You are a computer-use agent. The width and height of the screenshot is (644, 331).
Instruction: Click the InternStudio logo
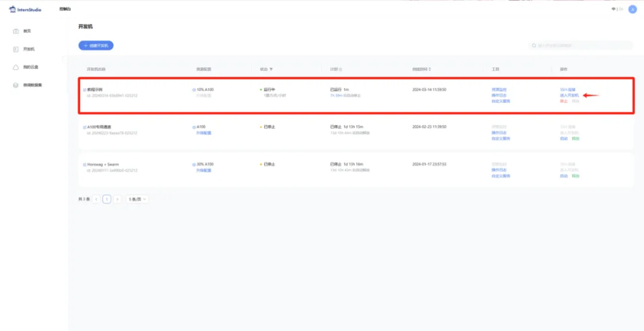tap(25, 9)
